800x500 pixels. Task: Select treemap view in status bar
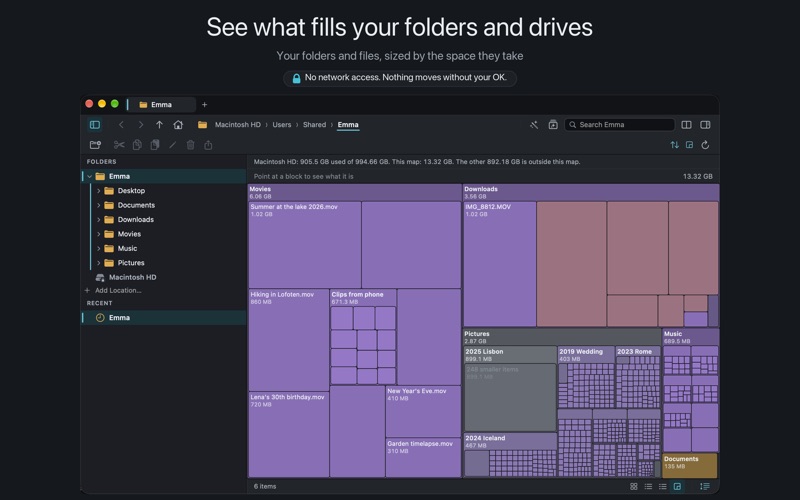pos(677,487)
